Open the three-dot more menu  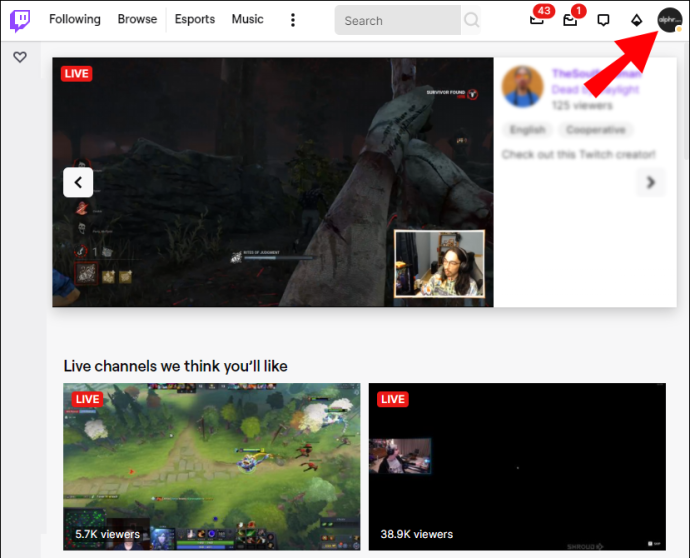click(293, 20)
